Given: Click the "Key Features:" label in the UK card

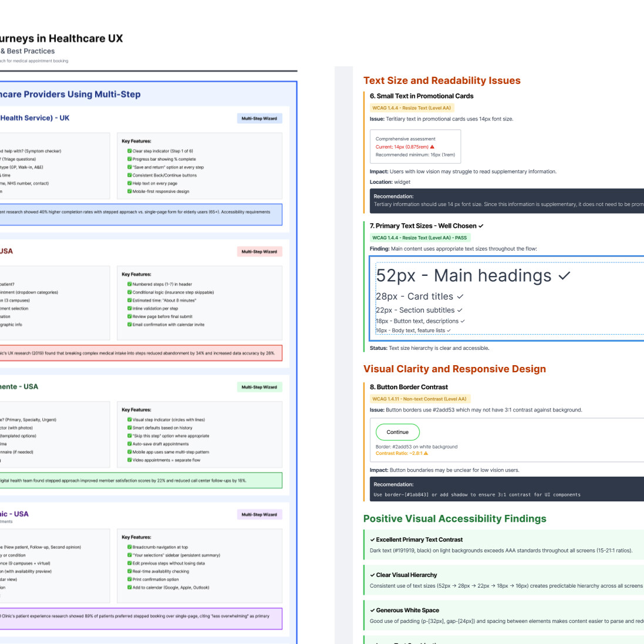Looking at the screenshot, I should pos(136,141).
